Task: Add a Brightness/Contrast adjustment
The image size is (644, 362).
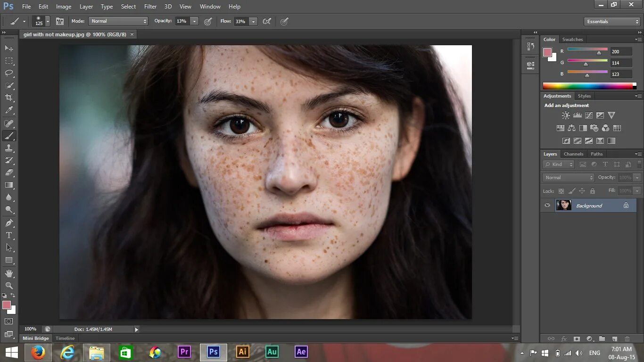Action: coord(566,115)
